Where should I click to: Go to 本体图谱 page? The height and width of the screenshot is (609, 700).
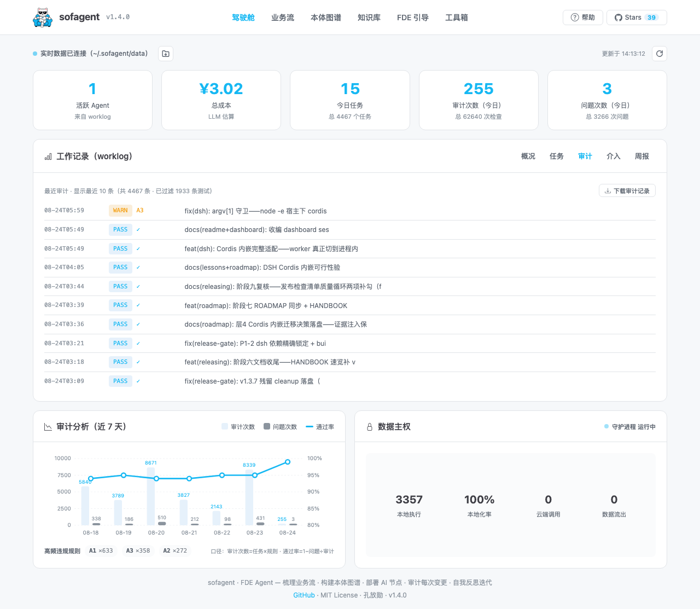click(x=326, y=18)
